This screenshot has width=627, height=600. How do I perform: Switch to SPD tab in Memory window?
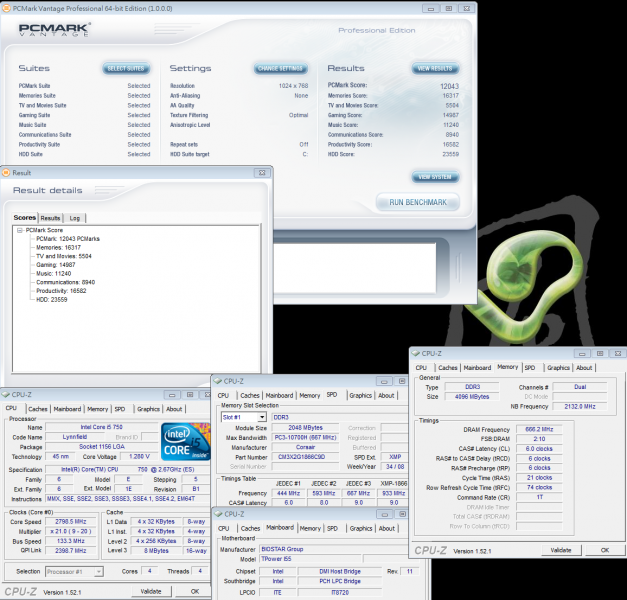point(530,367)
